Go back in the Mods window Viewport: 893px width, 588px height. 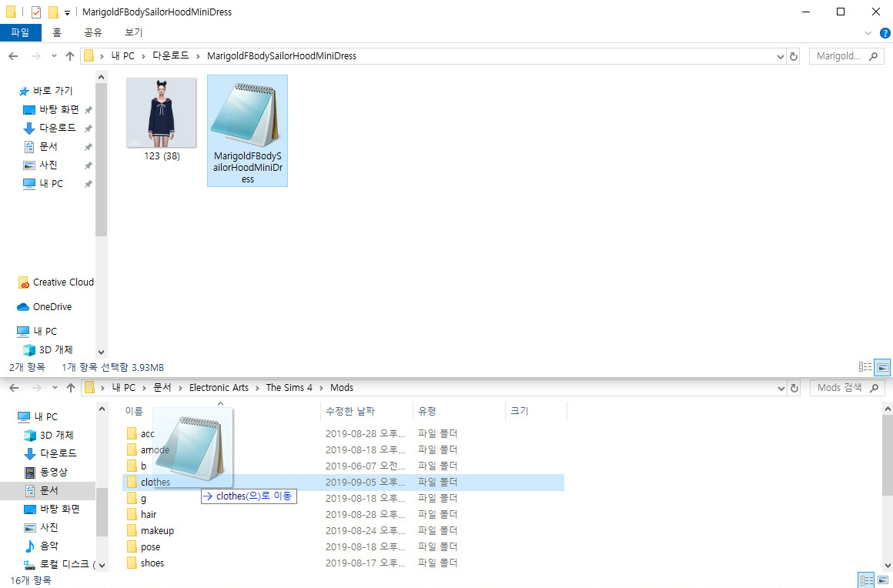point(14,388)
